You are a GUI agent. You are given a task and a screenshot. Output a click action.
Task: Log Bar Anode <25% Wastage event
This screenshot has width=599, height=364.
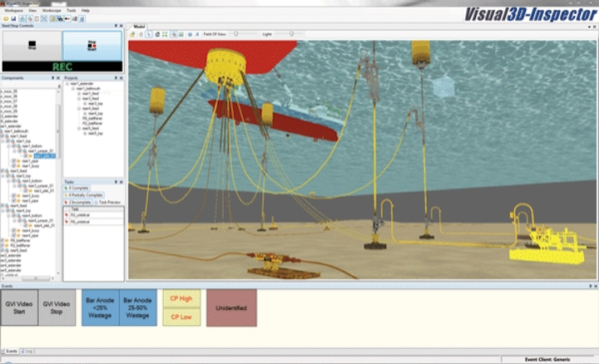pos(100,307)
